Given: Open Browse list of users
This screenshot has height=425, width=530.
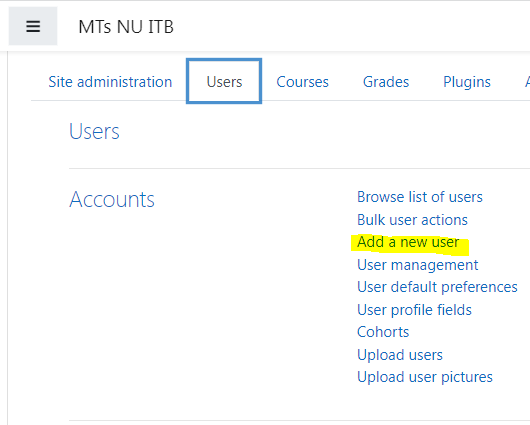Looking at the screenshot, I should 420,197.
